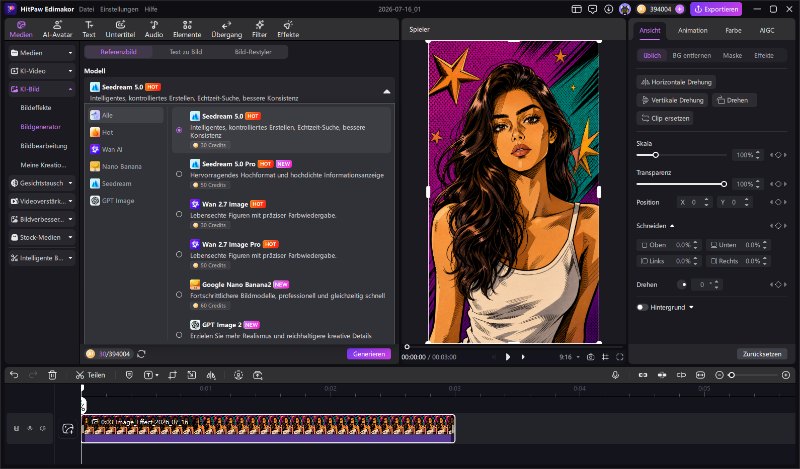Click the Teilen split scissors tool
The image size is (800, 469).
click(90, 375)
